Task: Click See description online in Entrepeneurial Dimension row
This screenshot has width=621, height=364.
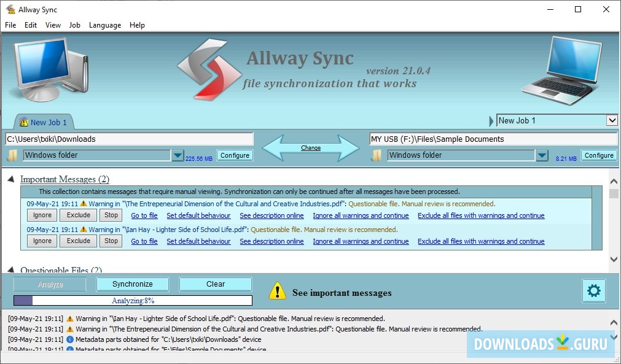Action: [x=271, y=215]
